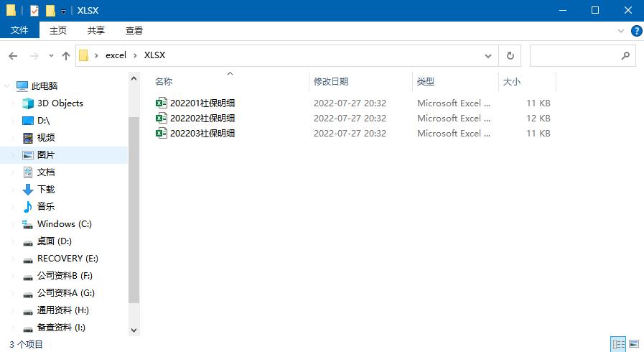Click the search magnifier icon
This screenshot has height=352, width=644.
coord(625,55)
